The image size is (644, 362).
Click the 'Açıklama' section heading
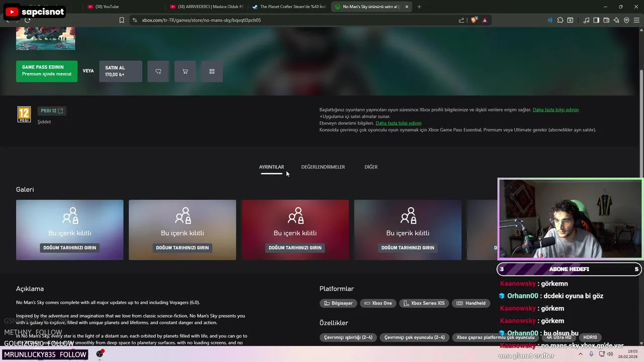(x=30, y=289)
